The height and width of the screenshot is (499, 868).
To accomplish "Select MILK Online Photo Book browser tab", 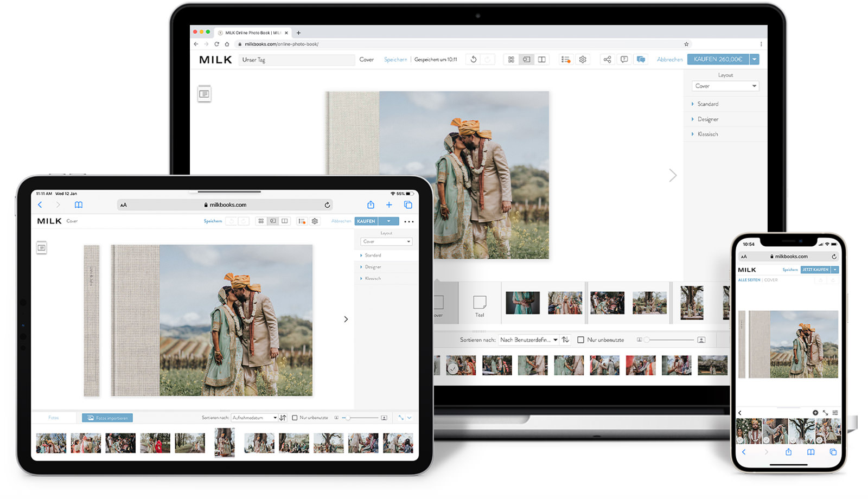I will click(x=253, y=33).
